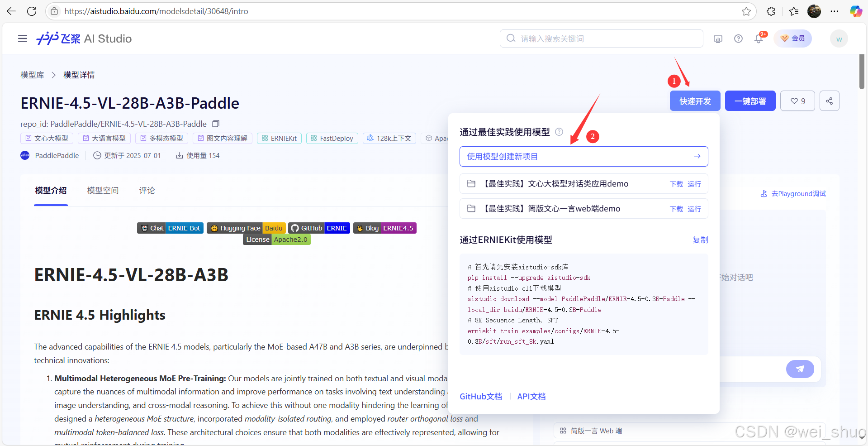Open the browser extensions puzzle icon
Viewport: 868px width, 446px height.
[771, 11]
